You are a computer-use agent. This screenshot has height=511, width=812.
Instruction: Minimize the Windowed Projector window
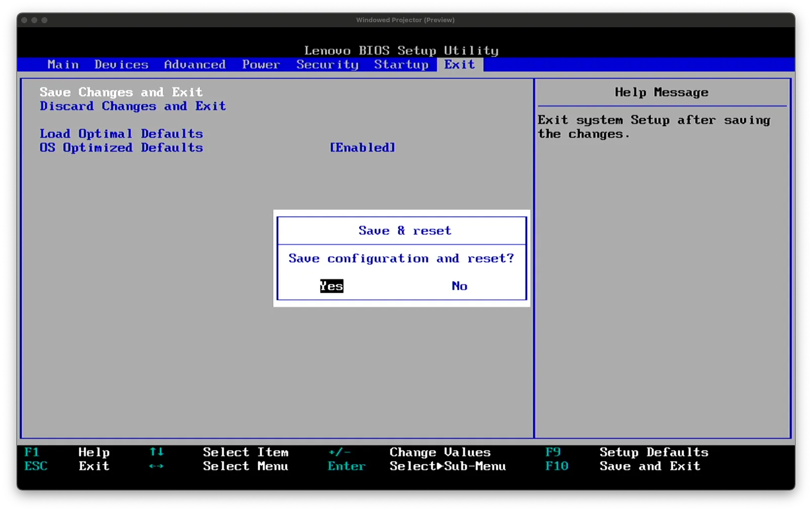[x=34, y=20]
